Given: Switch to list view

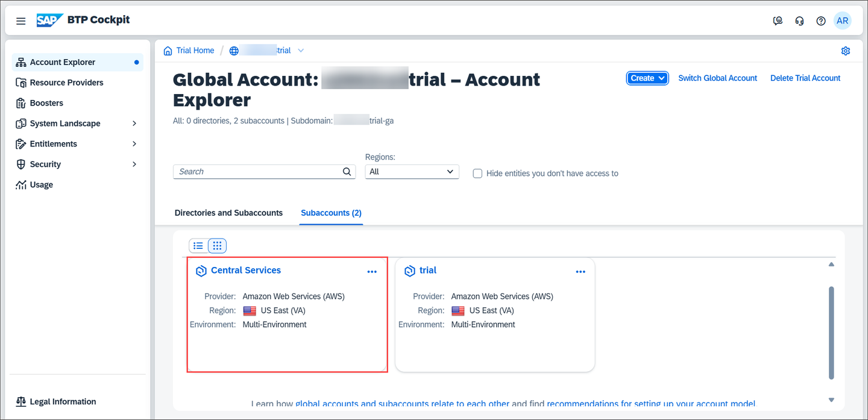Looking at the screenshot, I should tap(198, 245).
